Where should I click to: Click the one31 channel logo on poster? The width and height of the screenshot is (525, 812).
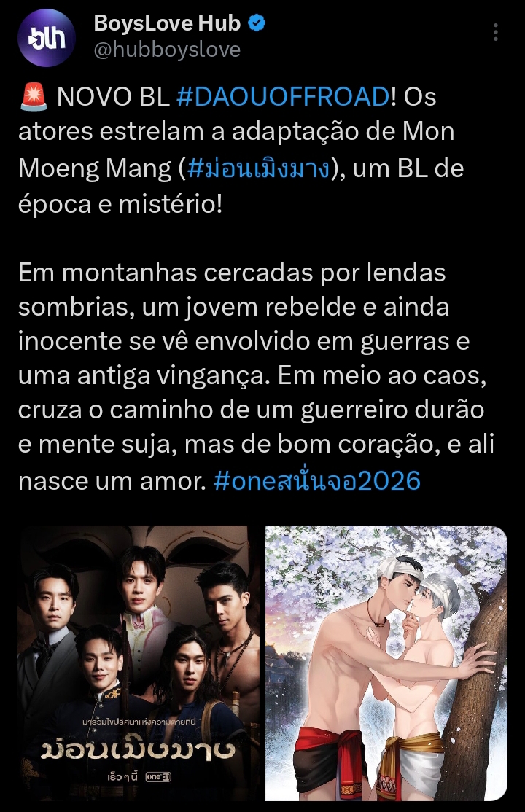click(158, 776)
